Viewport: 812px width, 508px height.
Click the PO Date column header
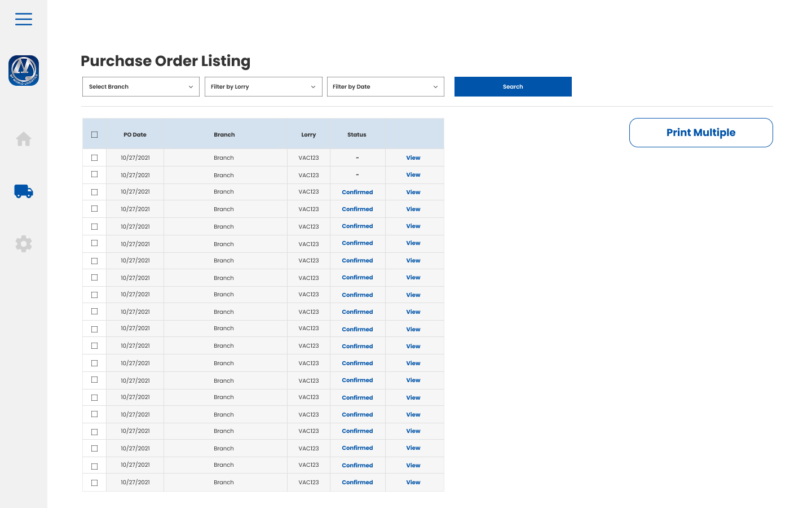coord(135,135)
